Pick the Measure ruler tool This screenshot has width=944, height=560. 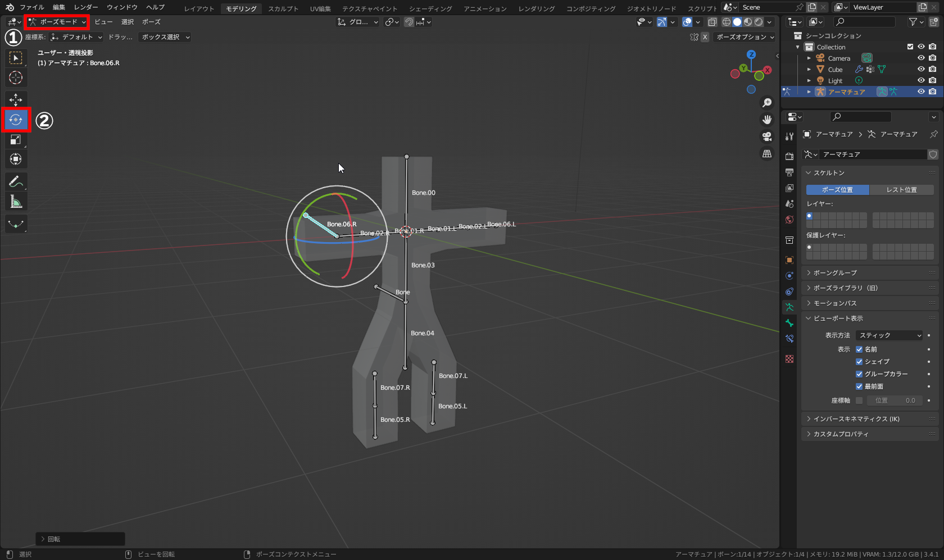[16, 202]
